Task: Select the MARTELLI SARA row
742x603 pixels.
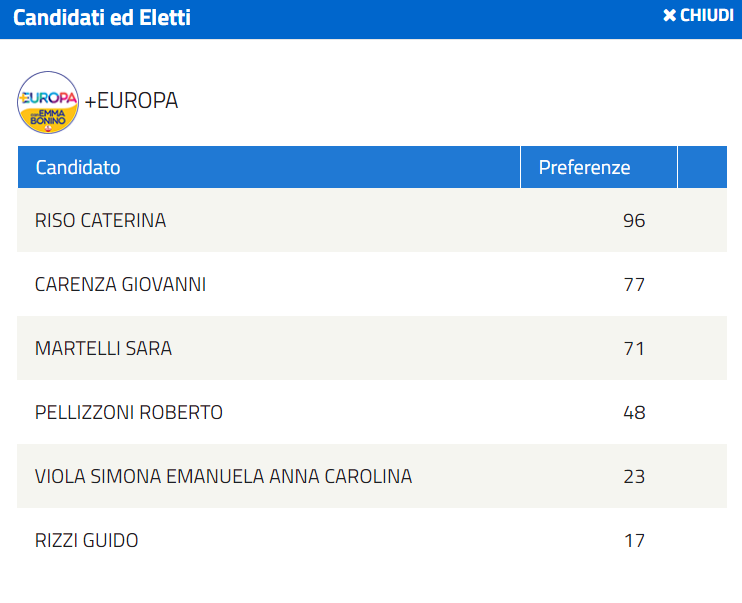Action: coord(372,348)
